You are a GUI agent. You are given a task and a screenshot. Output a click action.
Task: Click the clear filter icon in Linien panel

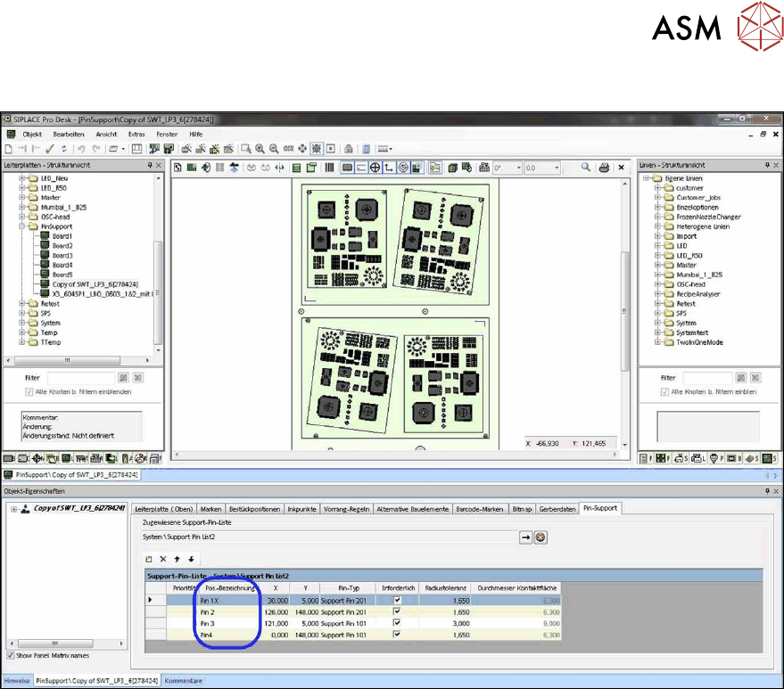click(x=755, y=378)
